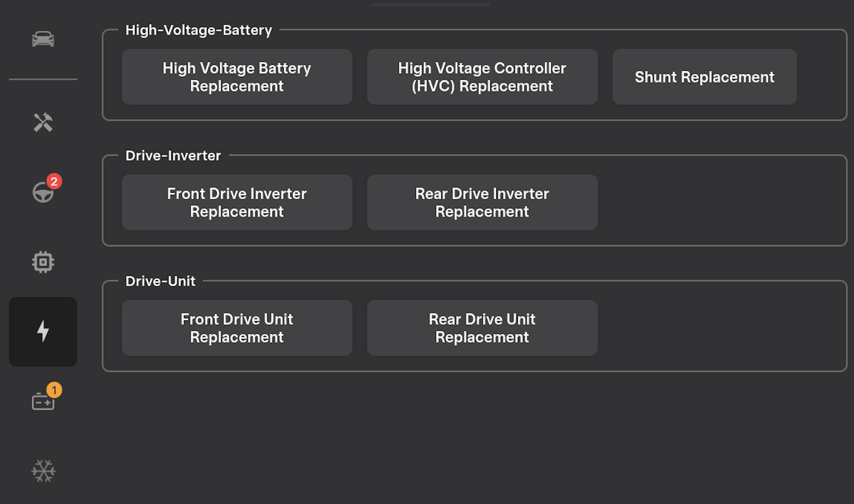The height and width of the screenshot is (504, 854).
Task: Select the tools and repair sidebar icon
Action: [43, 122]
